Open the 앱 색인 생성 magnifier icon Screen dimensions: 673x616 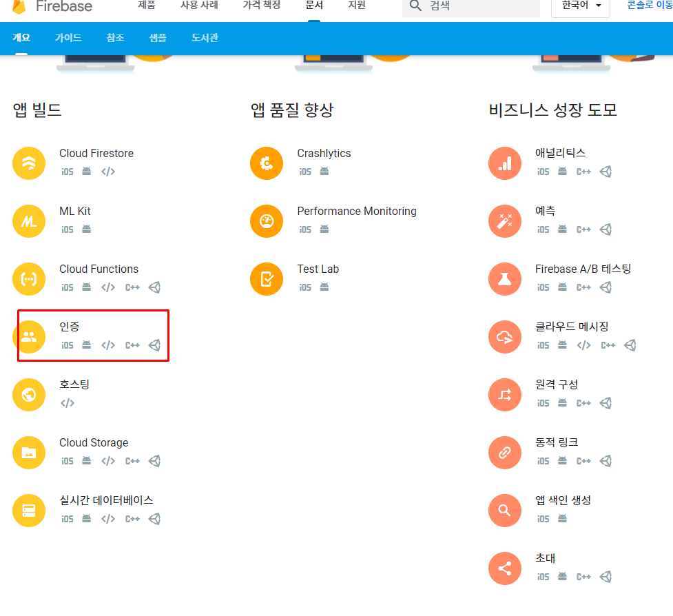click(505, 511)
